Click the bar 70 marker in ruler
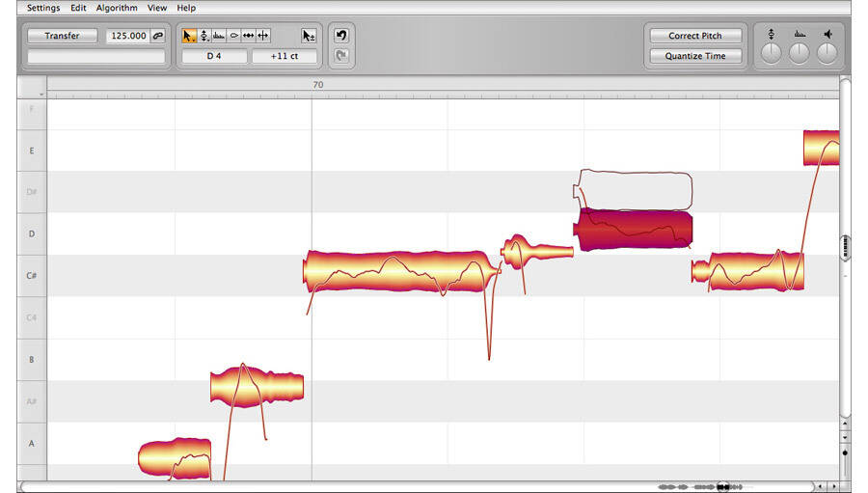The height and width of the screenshot is (493, 868). tap(317, 85)
